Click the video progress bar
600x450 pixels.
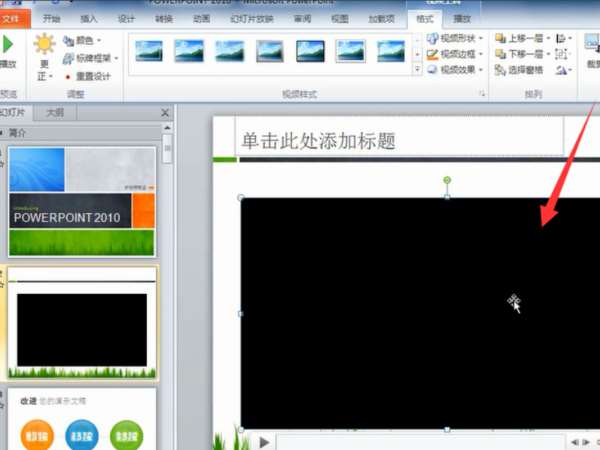(x=420, y=442)
